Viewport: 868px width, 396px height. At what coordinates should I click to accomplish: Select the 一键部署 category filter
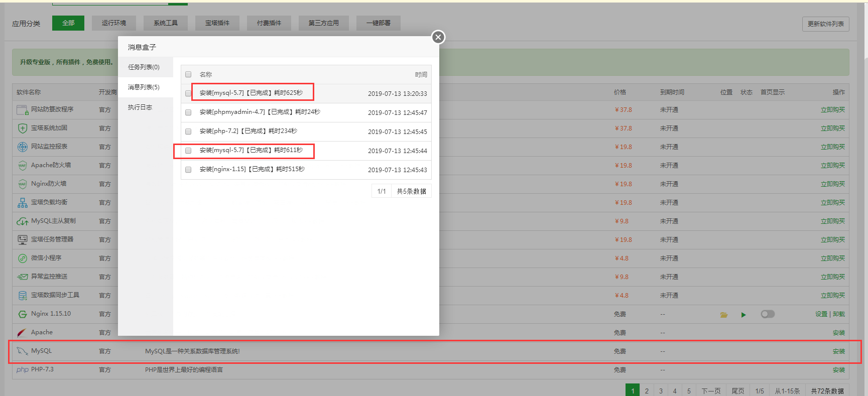tap(379, 23)
